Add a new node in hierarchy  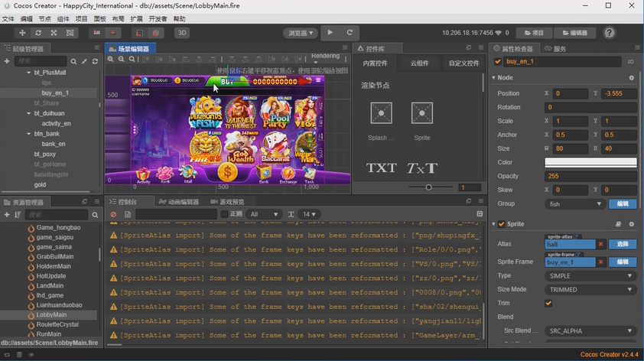coord(7,61)
